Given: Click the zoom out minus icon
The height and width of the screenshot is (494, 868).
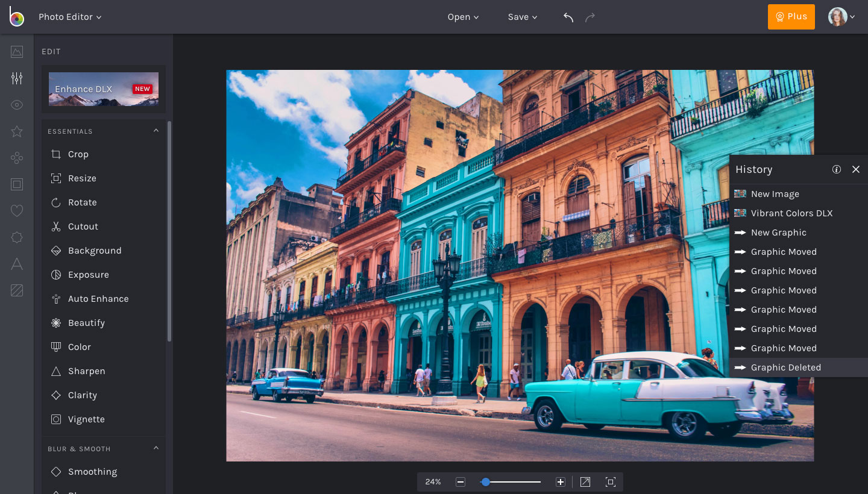Looking at the screenshot, I should (461, 482).
